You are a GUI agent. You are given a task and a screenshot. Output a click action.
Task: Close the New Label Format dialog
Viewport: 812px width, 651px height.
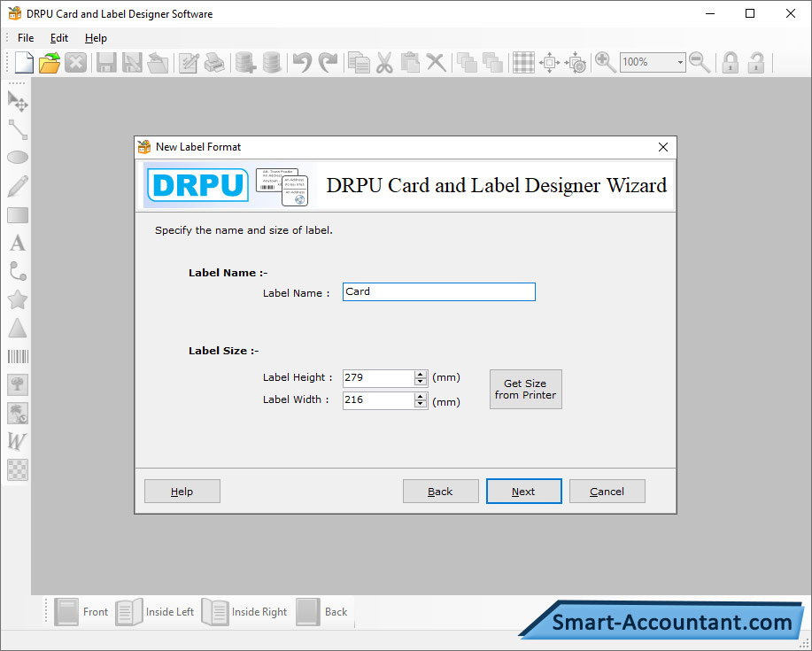tap(663, 147)
